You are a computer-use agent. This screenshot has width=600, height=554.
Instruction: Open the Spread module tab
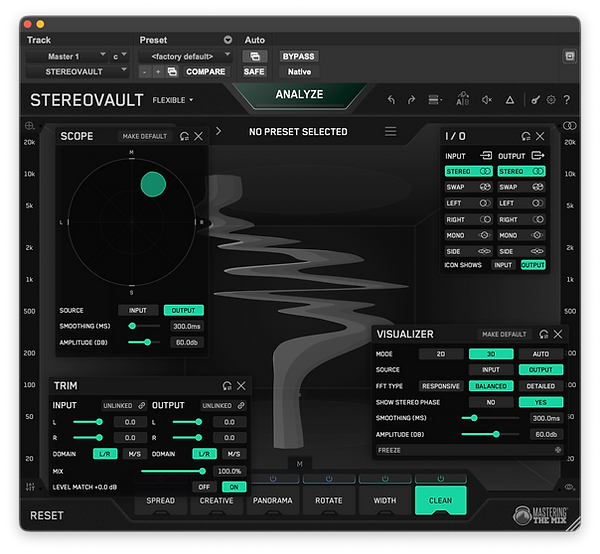[x=160, y=500]
